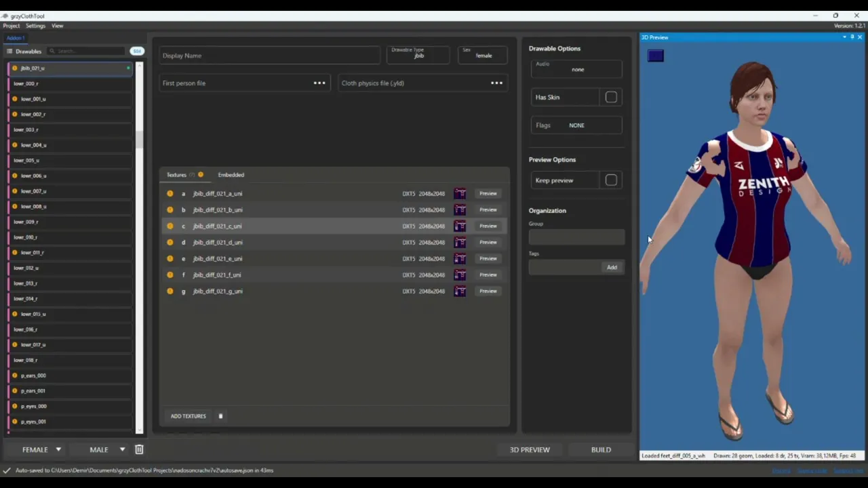Viewport: 868px width, 488px height.
Task: Click the dark blue swatch in 3D Preview
Action: tap(656, 56)
